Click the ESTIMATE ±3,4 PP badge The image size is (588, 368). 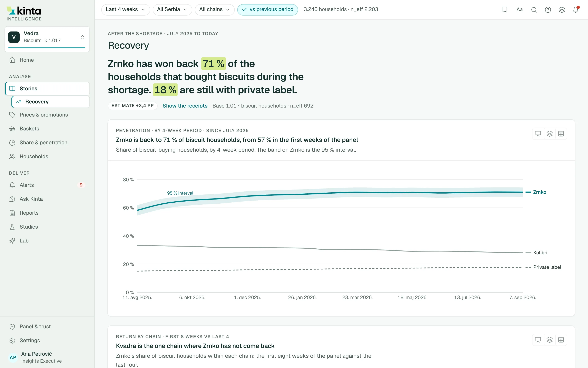coord(133,106)
